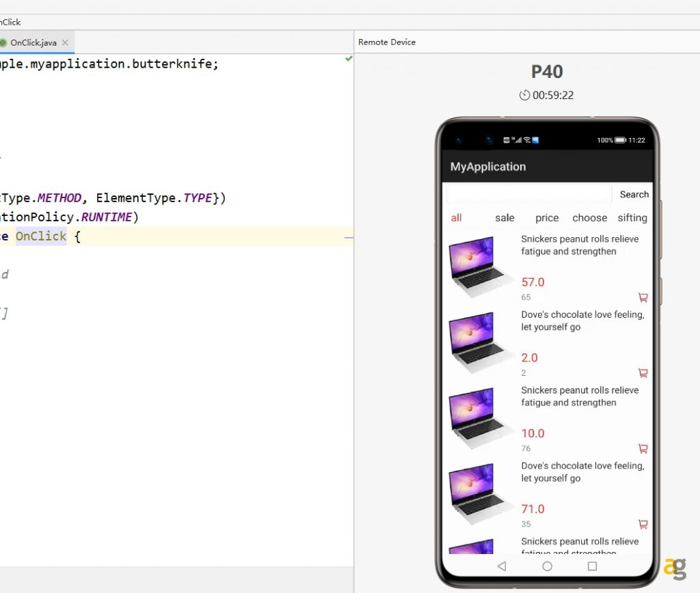Tap the cart icon beside the 57.0 Snickers item

643,297
